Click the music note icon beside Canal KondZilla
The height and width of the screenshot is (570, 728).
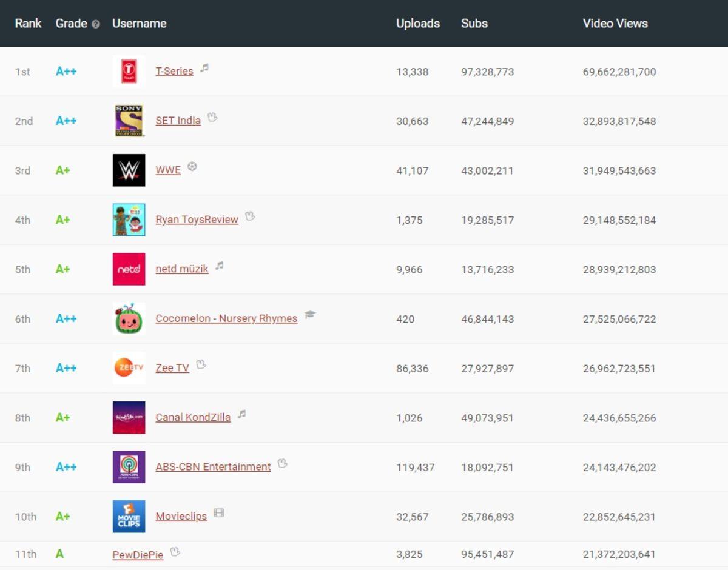[x=243, y=415]
